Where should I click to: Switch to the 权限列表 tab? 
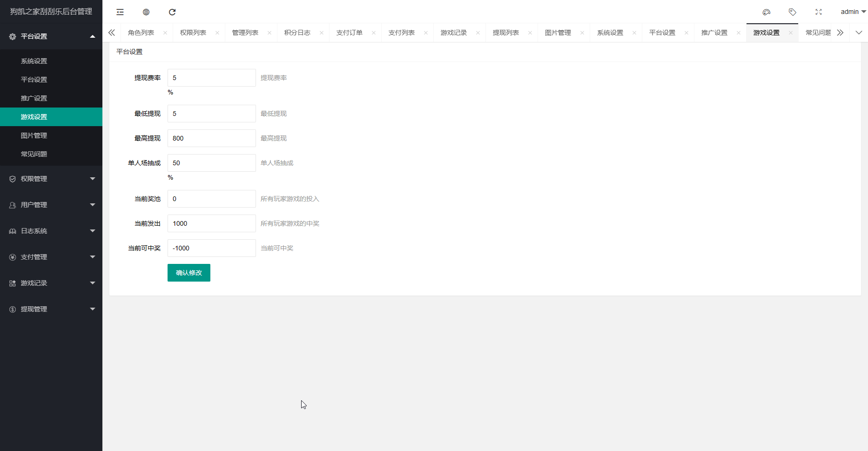(193, 33)
